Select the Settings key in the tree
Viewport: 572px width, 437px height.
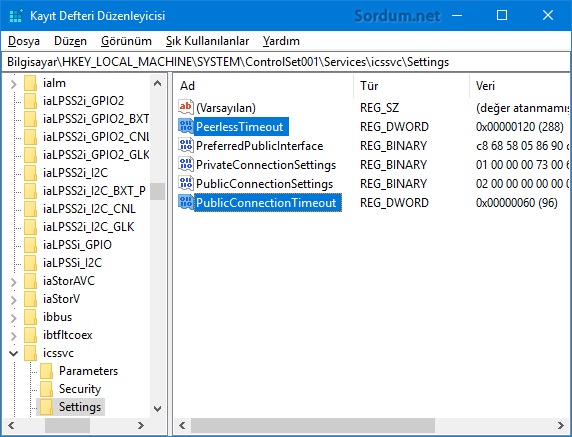(x=80, y=407)
